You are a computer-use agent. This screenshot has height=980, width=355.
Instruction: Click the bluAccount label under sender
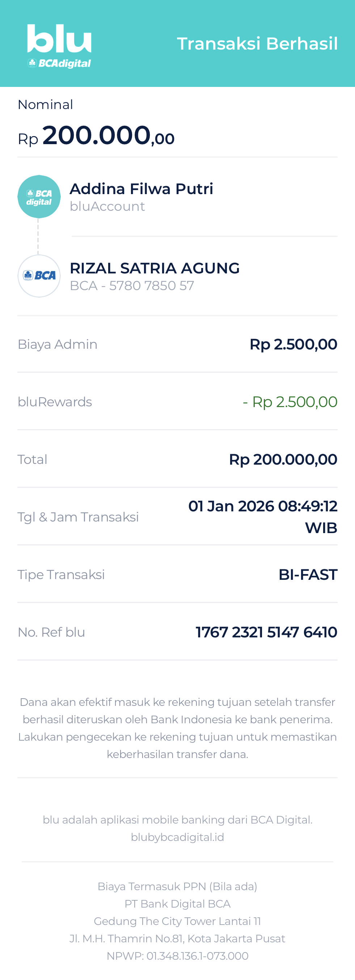tap(107, 206)
